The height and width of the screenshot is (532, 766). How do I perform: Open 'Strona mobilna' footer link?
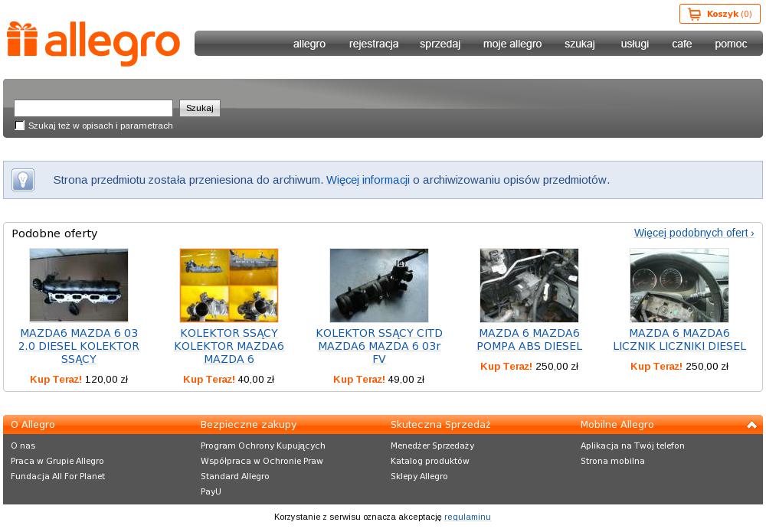point(613,461)
